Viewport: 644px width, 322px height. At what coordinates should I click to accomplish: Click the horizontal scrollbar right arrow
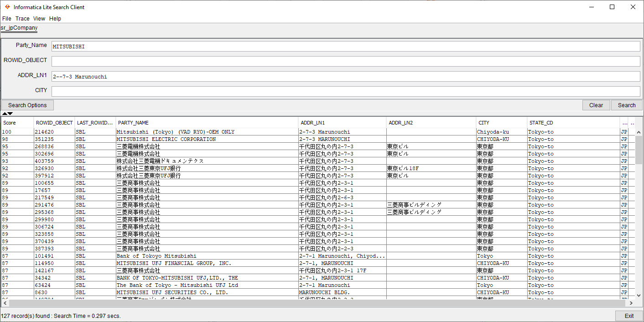point(631,303)
